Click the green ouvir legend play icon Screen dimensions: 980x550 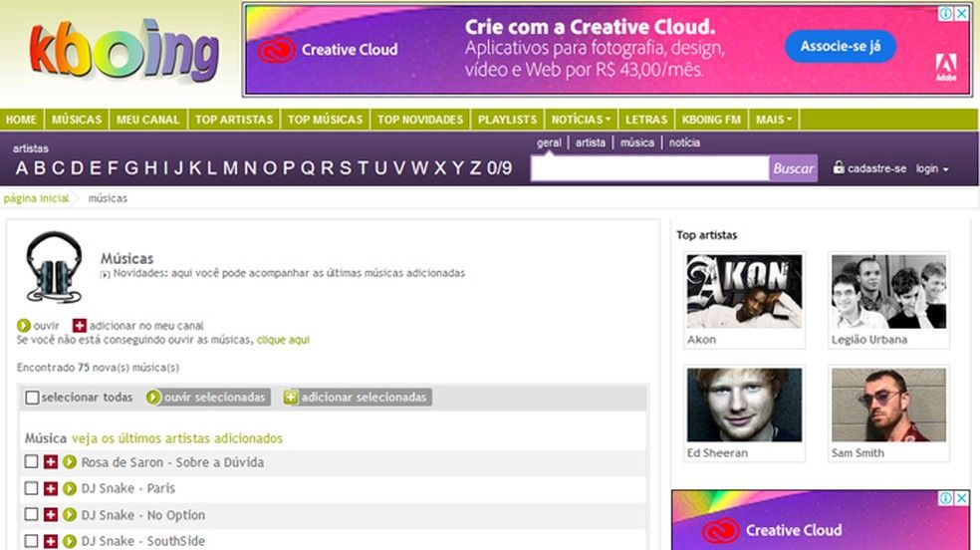point(24,326)
